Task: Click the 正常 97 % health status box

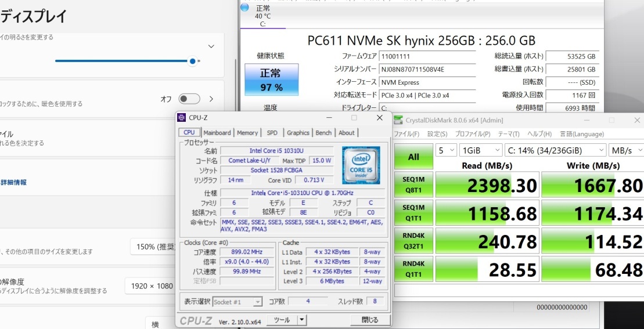Action: coord(272,79)
